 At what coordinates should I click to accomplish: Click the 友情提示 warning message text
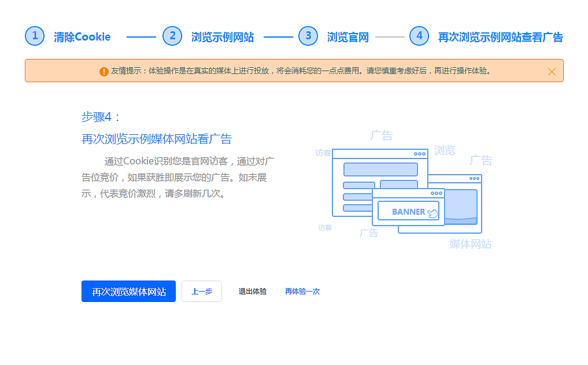[301, 71]
